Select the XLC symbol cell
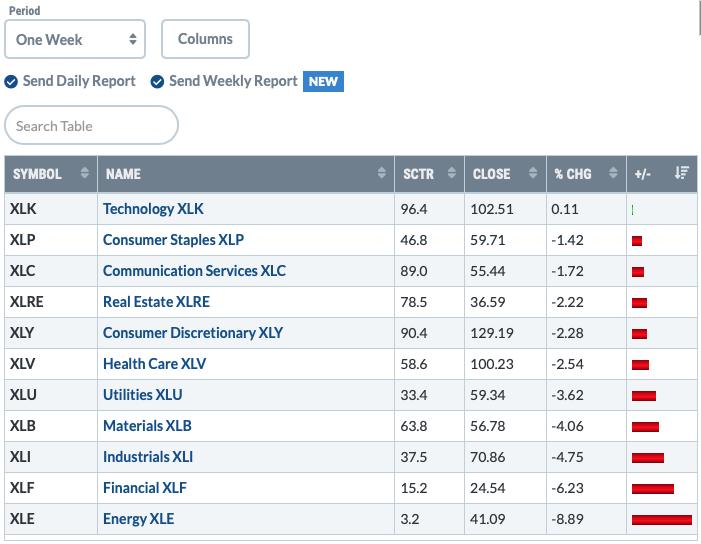Viewport: 701px width, 544px height. click(x=51, y=271)
